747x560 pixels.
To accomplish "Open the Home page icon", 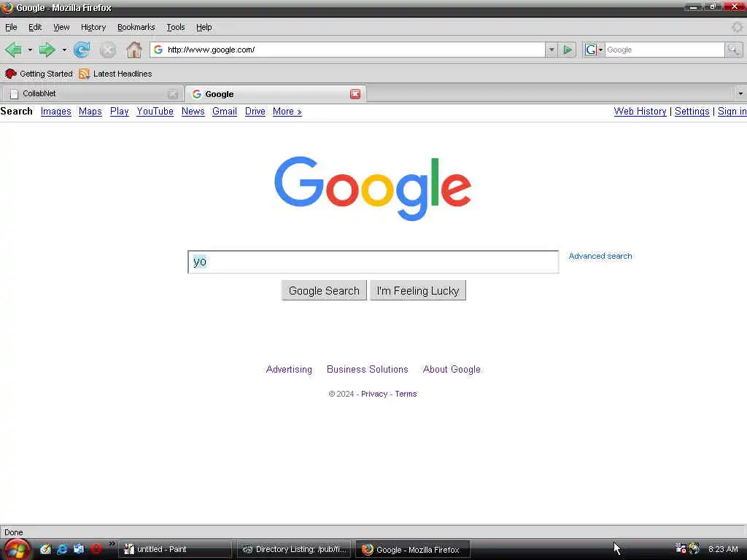I will pyautogui.click(x=134, y=50).
